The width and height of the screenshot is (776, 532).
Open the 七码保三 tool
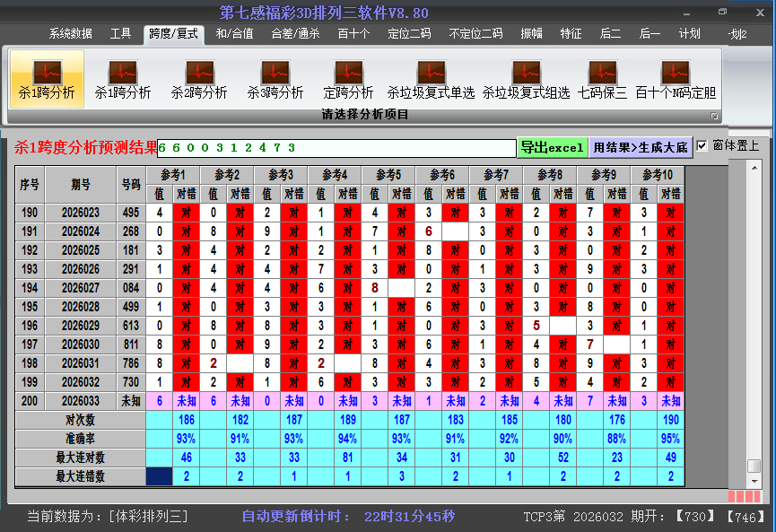coord(602,79)
